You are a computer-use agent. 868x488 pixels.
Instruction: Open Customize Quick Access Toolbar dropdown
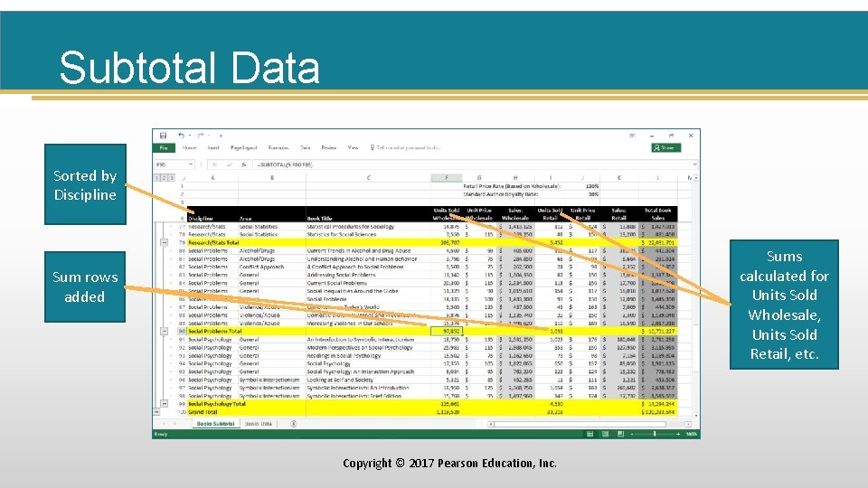click(x=221, y=136)
